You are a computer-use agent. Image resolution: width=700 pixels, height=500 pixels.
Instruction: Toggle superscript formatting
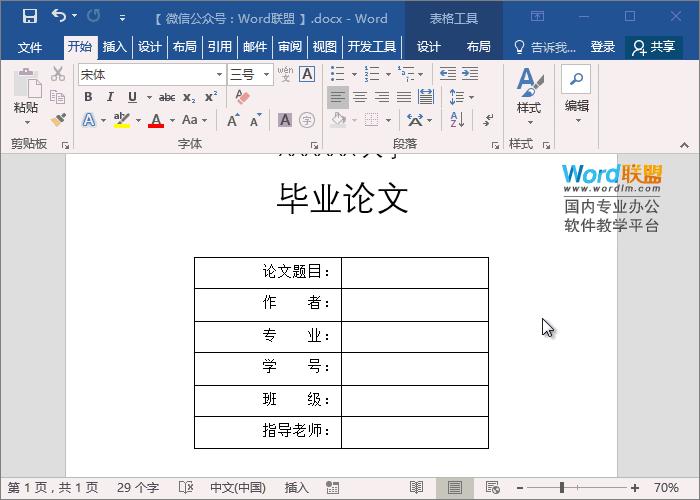point(211,97)
